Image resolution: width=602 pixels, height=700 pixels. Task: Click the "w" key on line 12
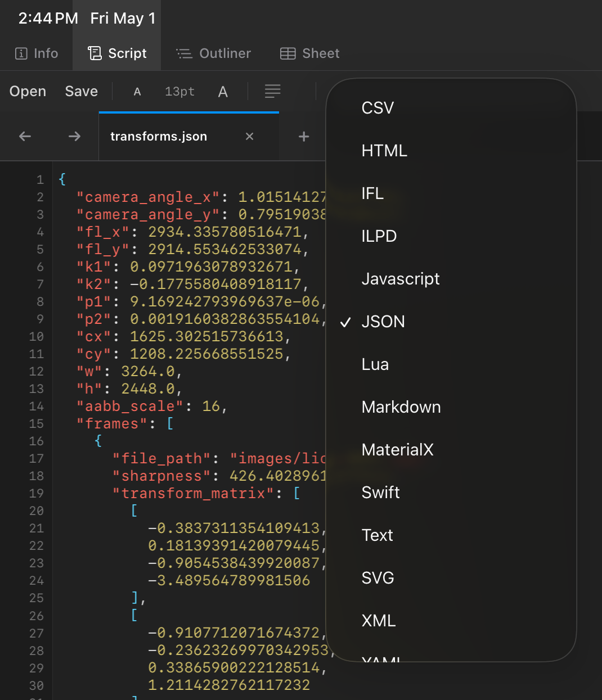89,372
